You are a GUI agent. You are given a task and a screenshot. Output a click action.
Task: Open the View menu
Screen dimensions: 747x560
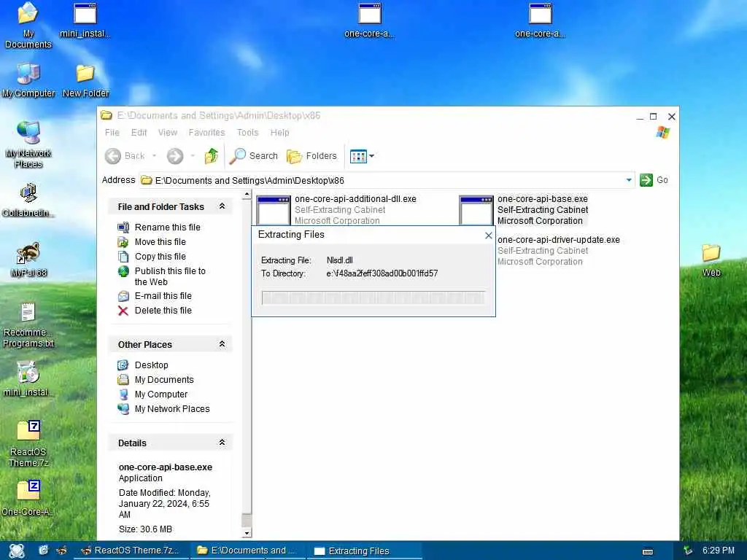coord(168,133)
